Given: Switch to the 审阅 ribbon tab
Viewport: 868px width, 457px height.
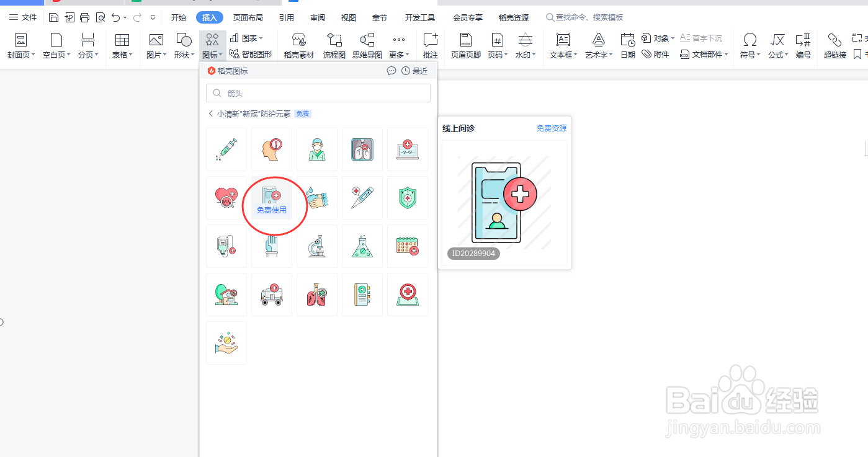Looking at the screenshot, I should [x=317, y=17].
